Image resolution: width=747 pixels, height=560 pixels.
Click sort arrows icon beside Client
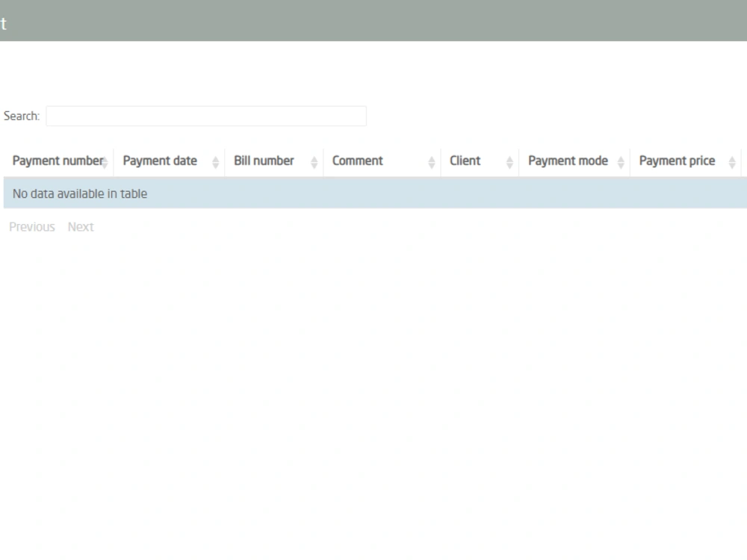tap(509, 163)
